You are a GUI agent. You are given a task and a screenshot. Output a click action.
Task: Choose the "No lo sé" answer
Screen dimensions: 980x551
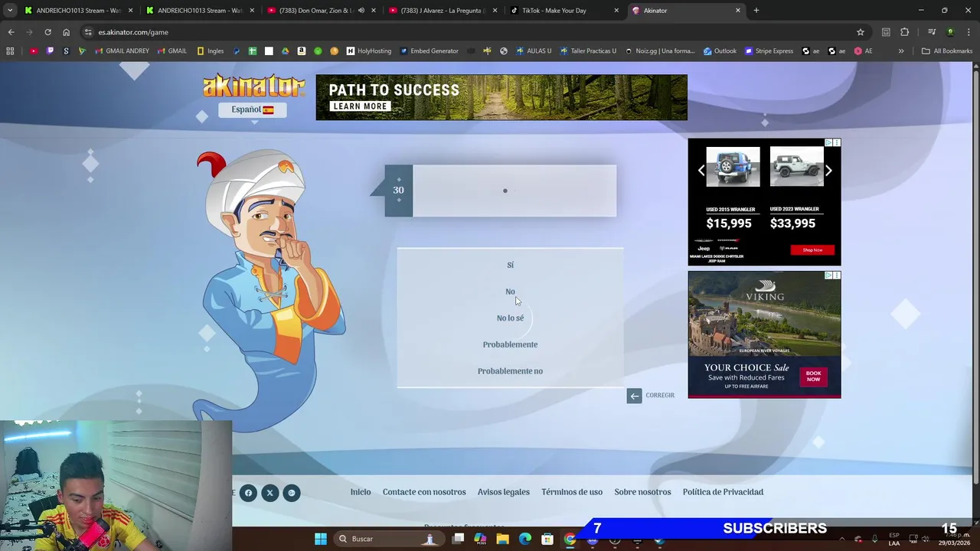510,318
